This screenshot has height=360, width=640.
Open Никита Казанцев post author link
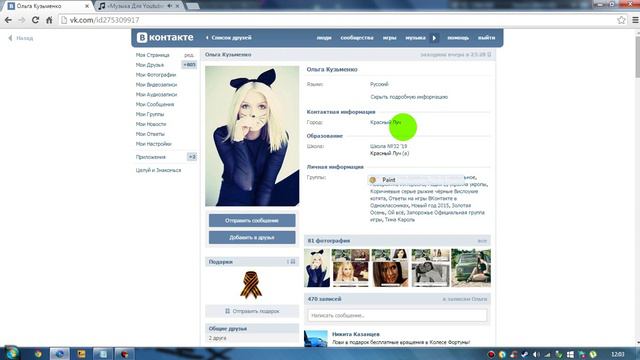356,334
